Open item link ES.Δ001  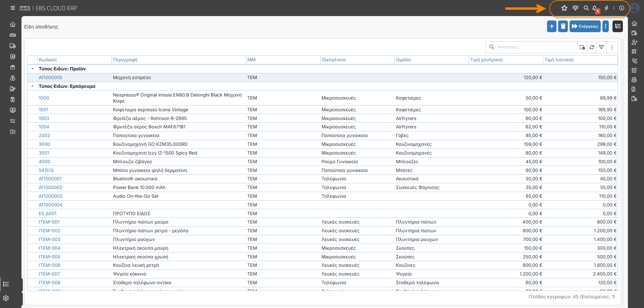(x=48, y=213)
